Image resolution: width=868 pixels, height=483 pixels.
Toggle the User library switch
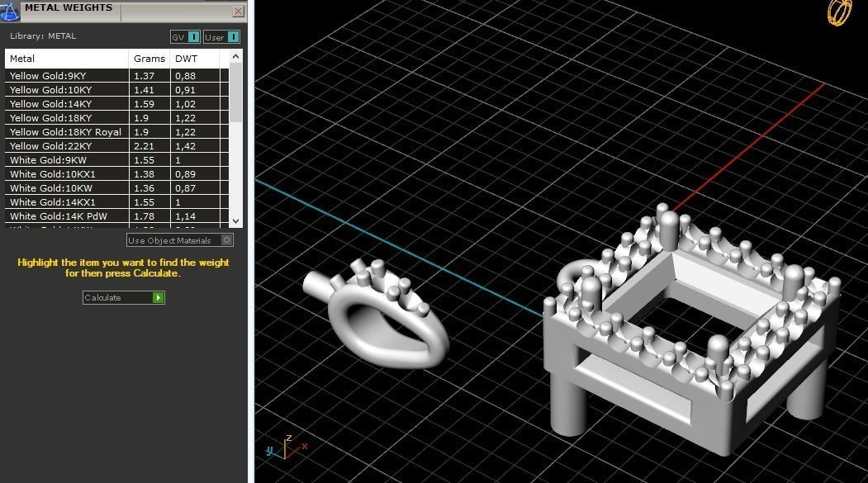pyautogui.click(x=221, y=37)
